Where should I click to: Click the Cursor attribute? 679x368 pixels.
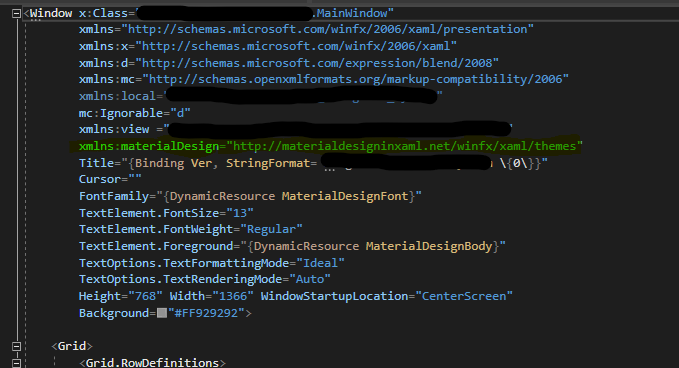coord(100,179)
